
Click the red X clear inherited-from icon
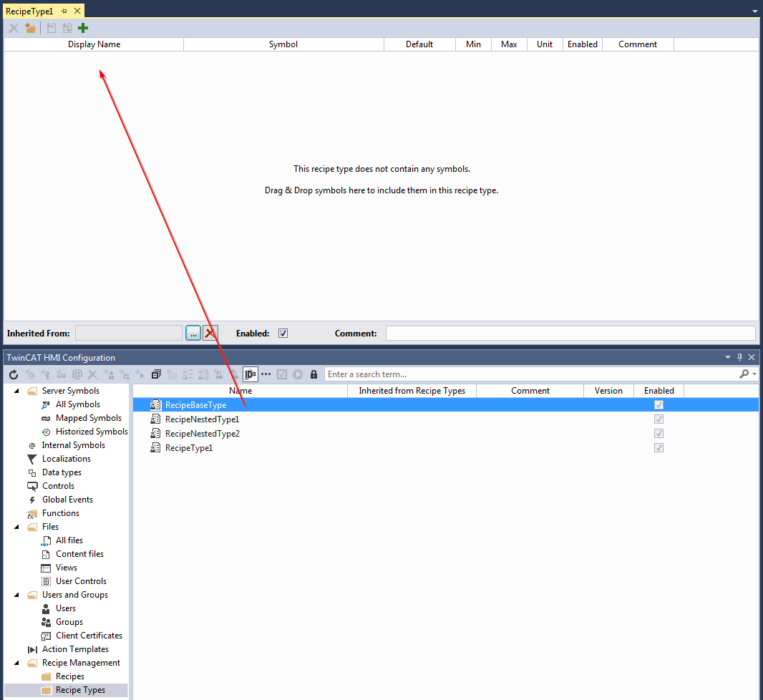[x=210, y=334]
